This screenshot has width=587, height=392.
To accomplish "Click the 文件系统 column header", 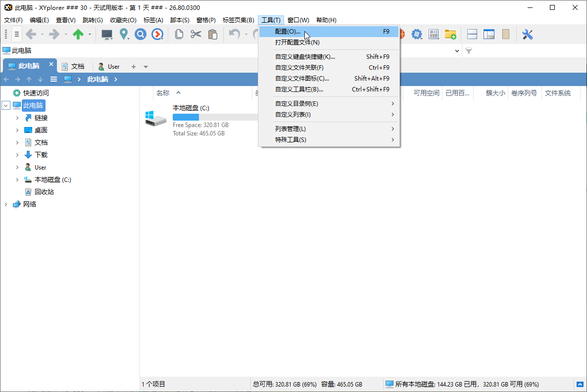I will coord(558,93).
